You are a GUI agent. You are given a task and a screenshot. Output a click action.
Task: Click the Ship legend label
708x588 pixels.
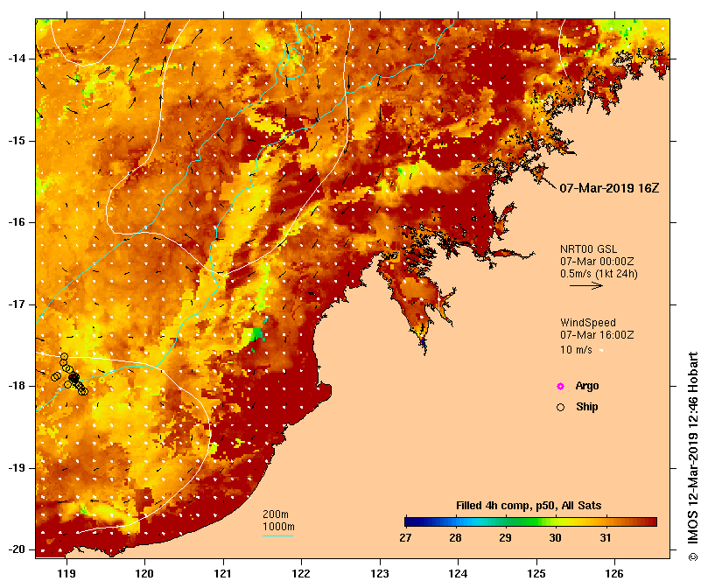click(587, 407)
